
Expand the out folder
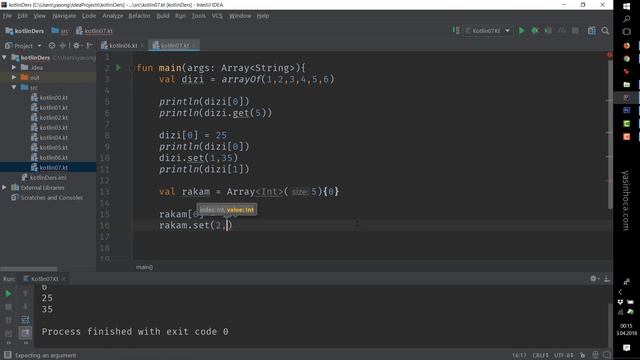point(14,77)
